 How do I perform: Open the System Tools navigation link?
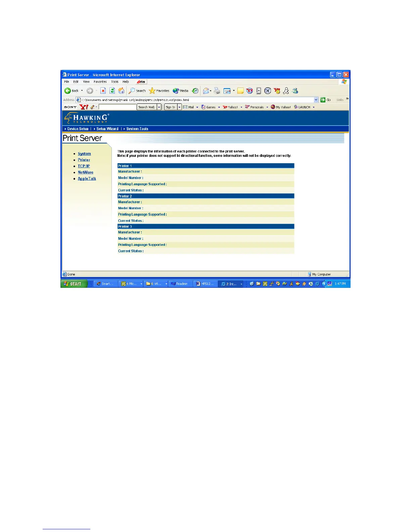point(137,129)
